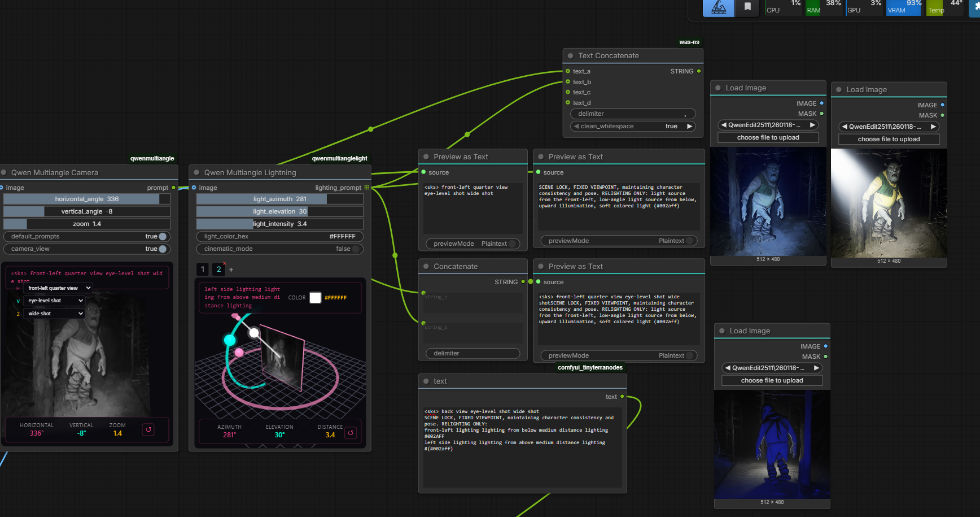Collapse the Load Image node with the spotlight image

tap(839, 89)
